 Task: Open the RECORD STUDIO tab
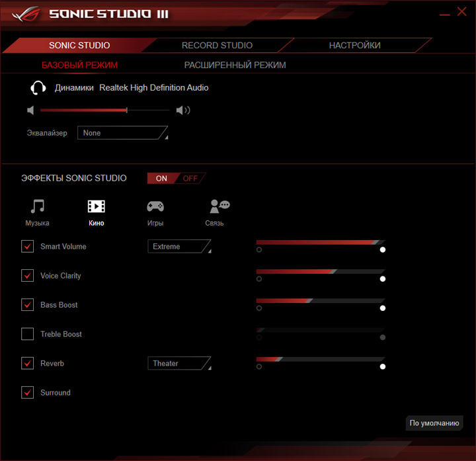tap(217, 45)
